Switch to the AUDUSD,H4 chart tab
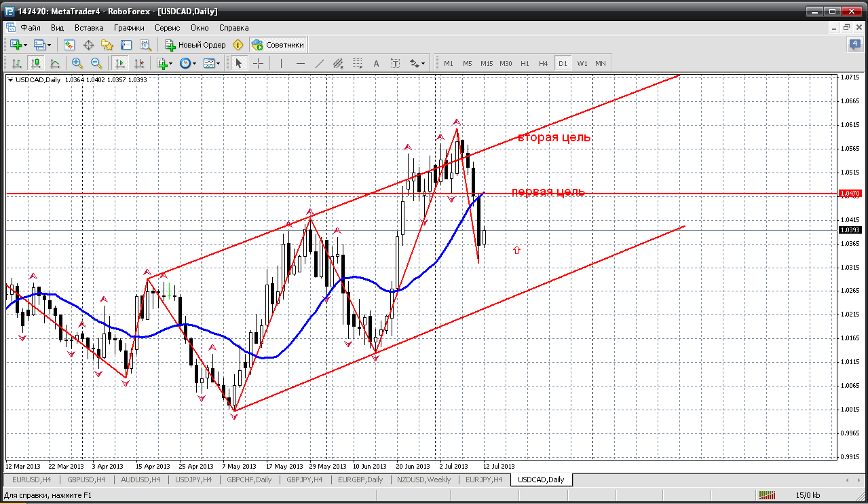Viewport: 868px width, 504px height. [140, 480]
